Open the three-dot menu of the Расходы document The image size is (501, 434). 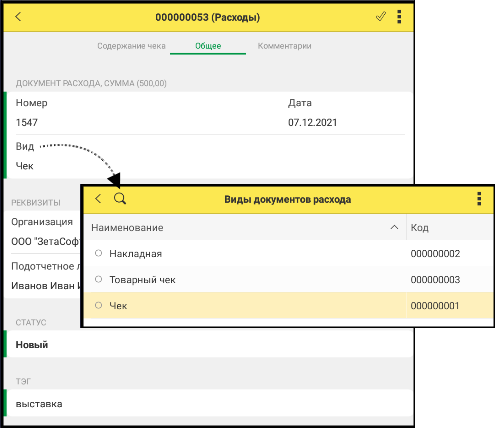[x=399, y=17]
